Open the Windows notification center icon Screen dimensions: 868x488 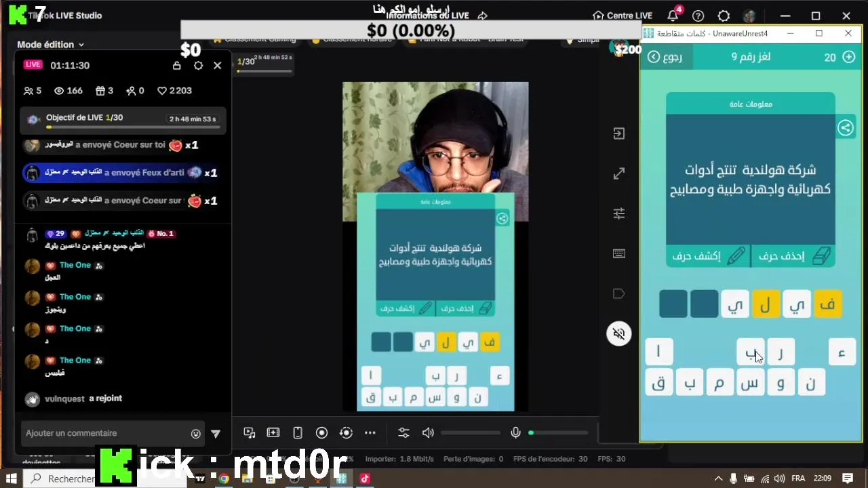click(848, 479)
